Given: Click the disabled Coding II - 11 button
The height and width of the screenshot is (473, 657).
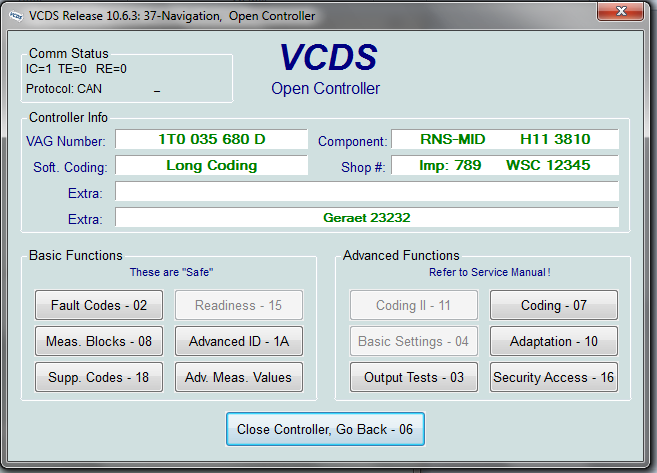Looking at the screenshot, I should click(x=414, y=305).
